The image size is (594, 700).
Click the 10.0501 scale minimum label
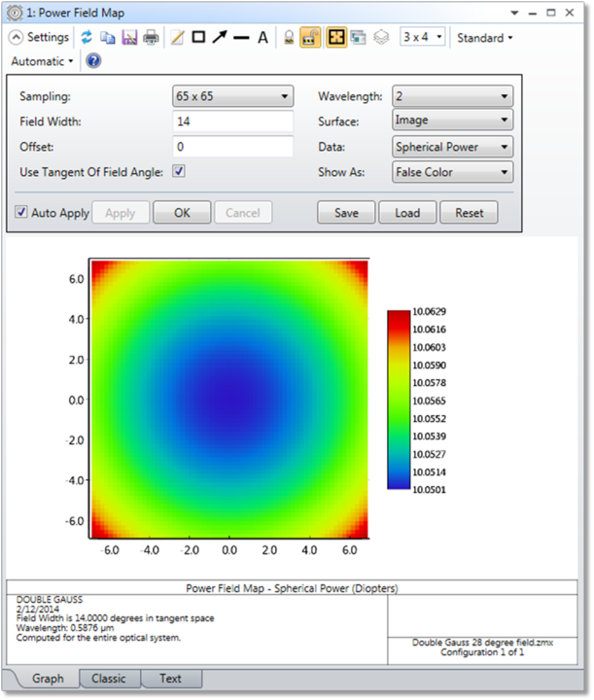pyautogui.click(x=429, y=490)
